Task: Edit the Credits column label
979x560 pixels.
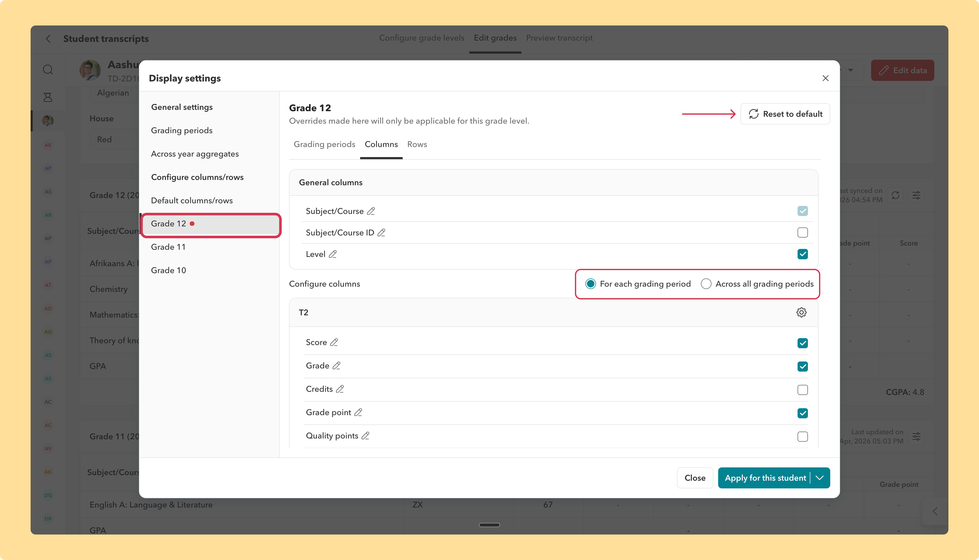Action: coord(340,389)
